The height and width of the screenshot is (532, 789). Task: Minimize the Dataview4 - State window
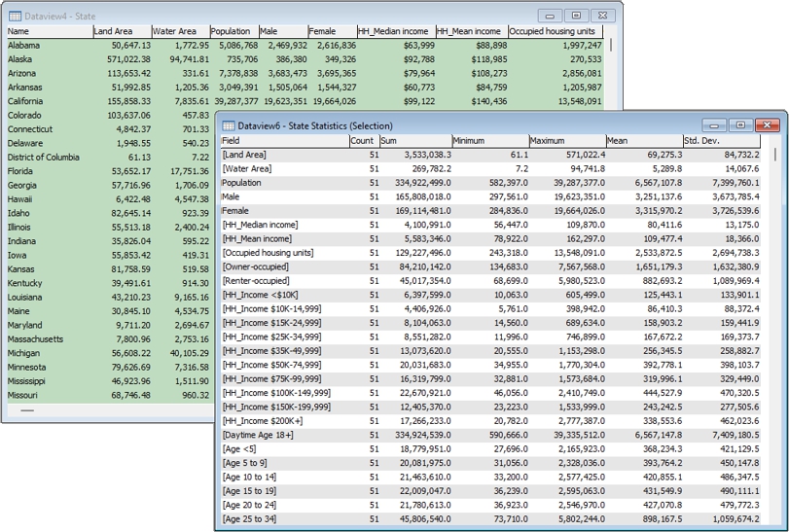click(x=550, y=16)
